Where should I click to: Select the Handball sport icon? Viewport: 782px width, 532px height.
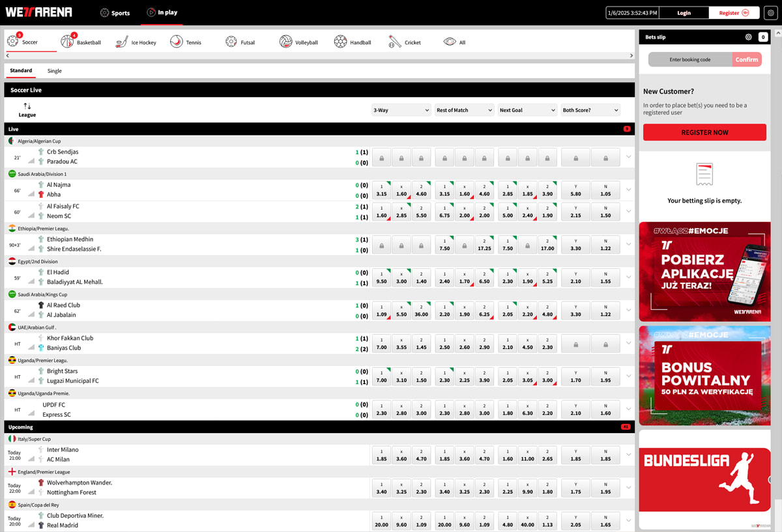point(340,42)
